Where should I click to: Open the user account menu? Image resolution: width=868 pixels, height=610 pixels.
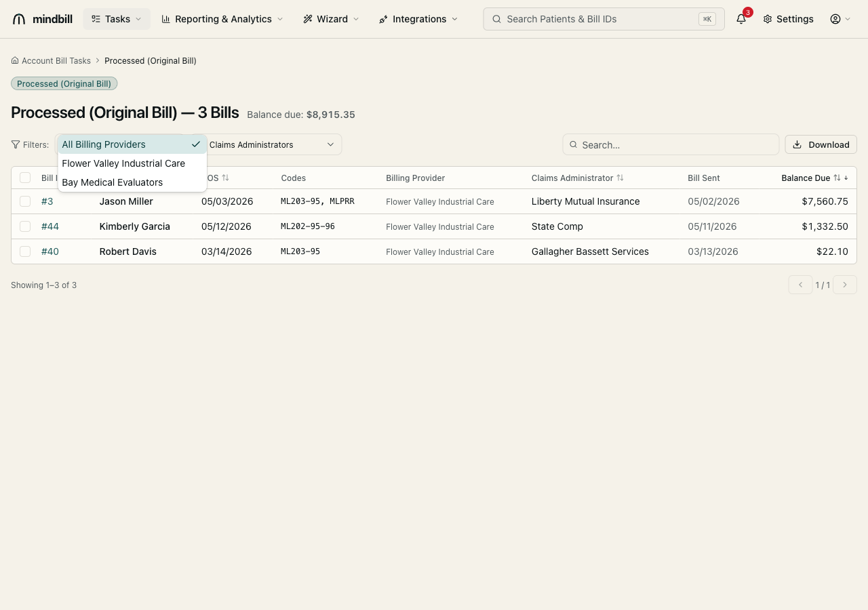tap(841, 19)
